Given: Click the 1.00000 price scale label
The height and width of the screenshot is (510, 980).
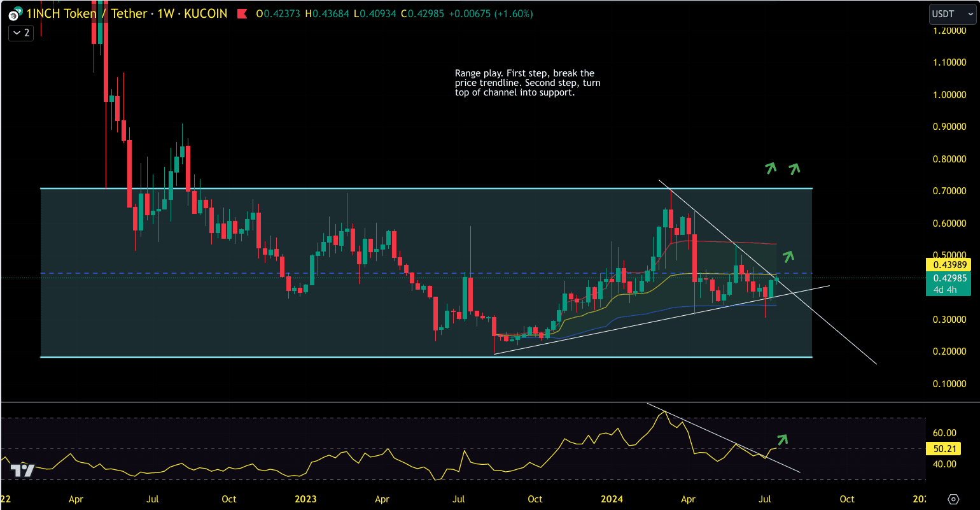Looking at the screenshot, I should 950,95.
